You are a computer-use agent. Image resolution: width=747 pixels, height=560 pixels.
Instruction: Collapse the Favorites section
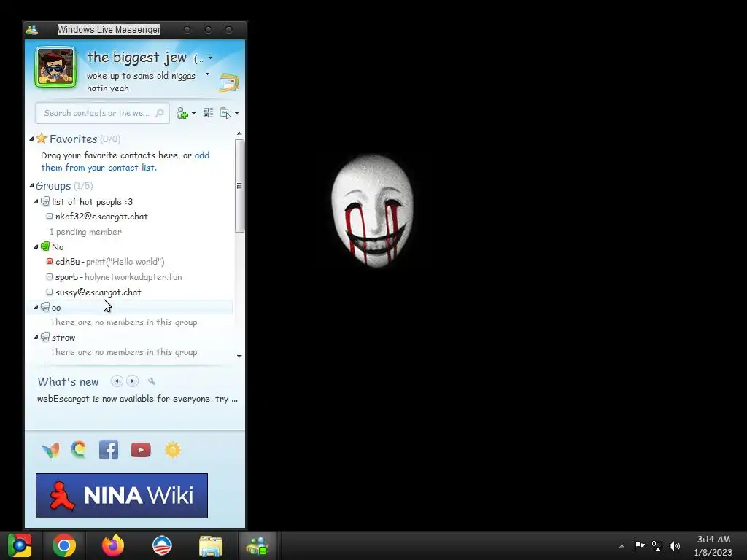(x=31, y=139)
